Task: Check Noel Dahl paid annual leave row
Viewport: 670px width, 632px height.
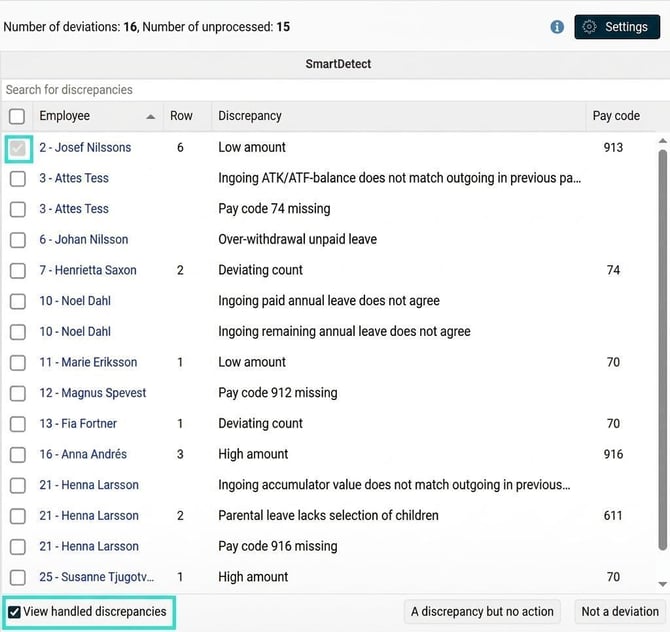Action: tap(18, 301)
